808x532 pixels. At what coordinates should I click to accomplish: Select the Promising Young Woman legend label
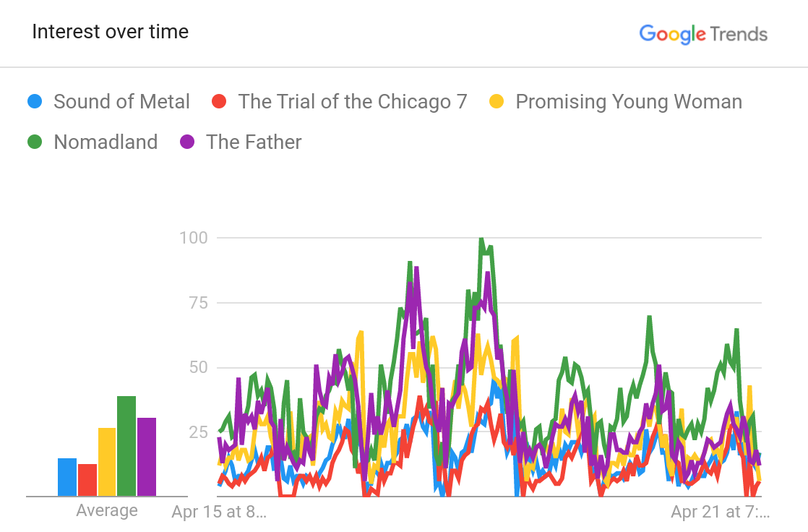(x=628, y=101)
